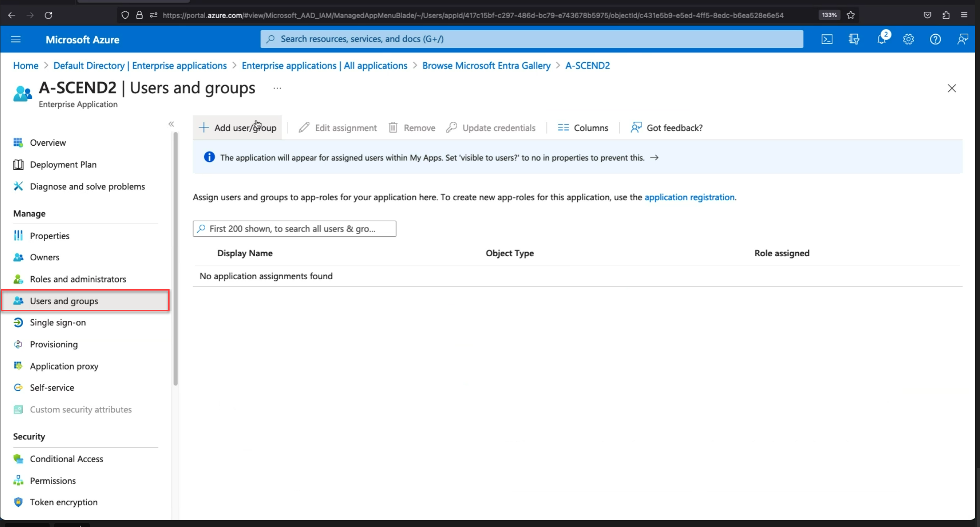
Task: Open the application registration link
Action: 689,197
